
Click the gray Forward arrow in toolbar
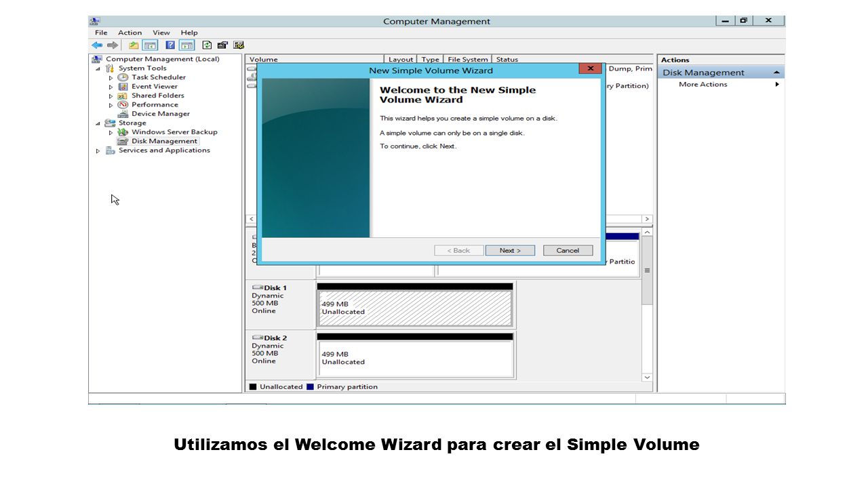(x=113, y=45)
